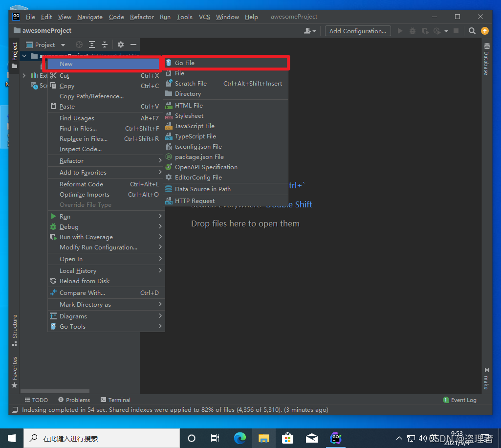This screenshot has height=448, width=501.
Task: Select EditorConfig File in New submenu
Action: (226, 177)
